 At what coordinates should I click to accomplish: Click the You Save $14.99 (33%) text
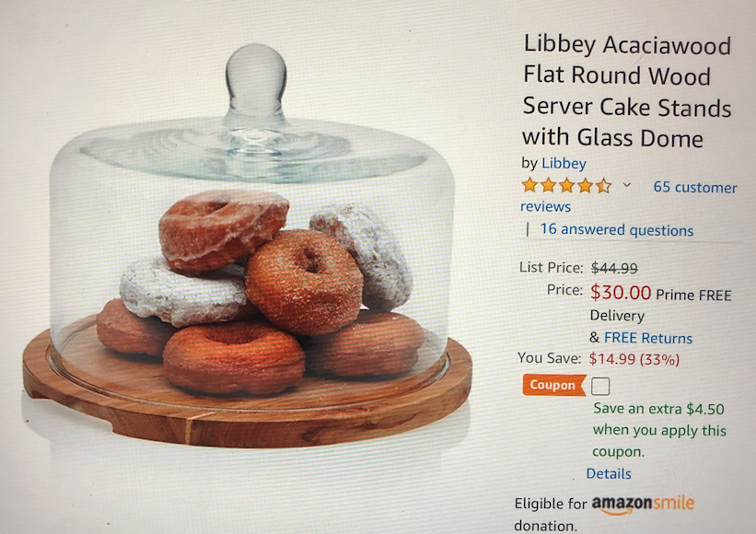click(x=599, y=358)
